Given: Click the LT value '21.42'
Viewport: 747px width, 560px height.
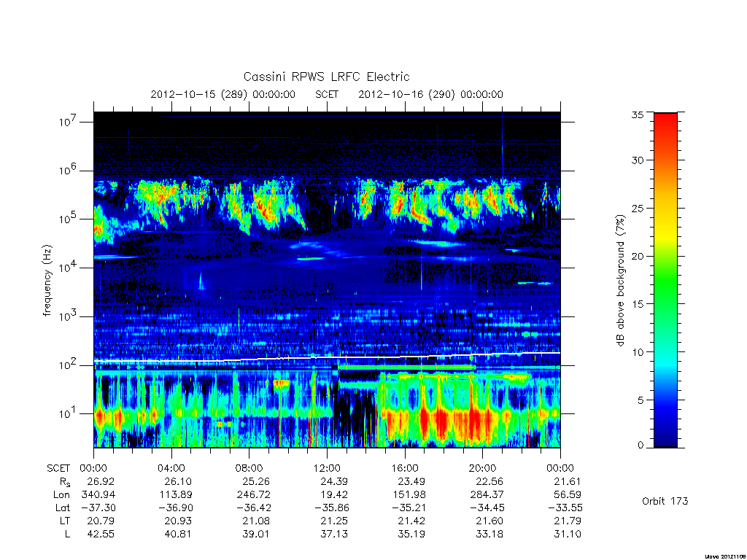Looking at the screenshot, I should coord(411,521).
